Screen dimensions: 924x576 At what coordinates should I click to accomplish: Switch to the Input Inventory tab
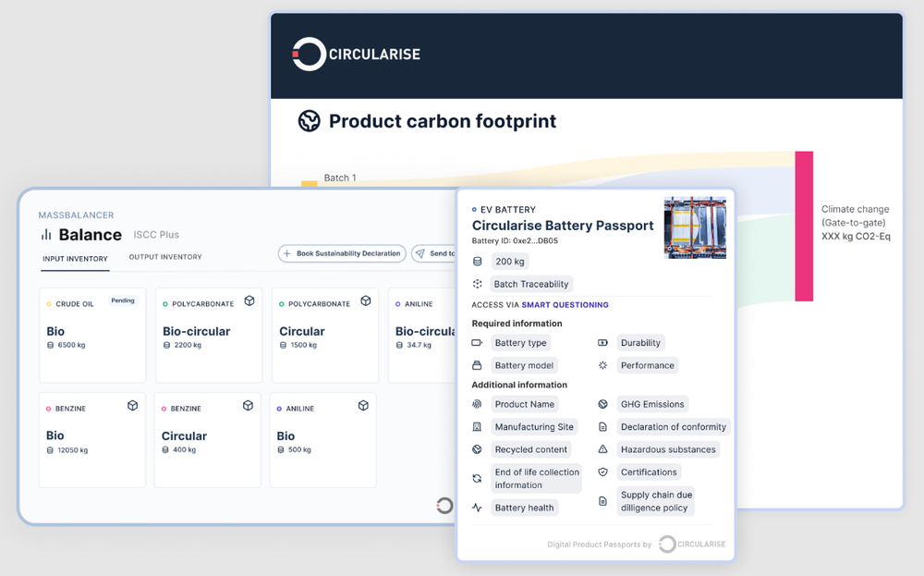76,259
